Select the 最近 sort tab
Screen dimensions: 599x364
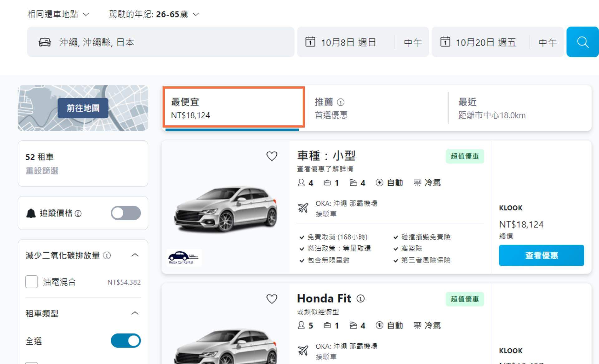[520, 108]
